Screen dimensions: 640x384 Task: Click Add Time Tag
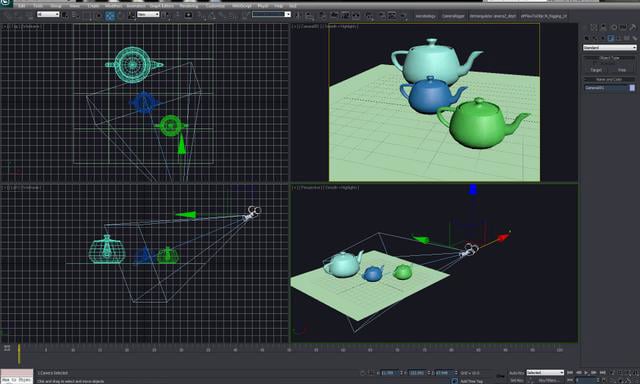tap(471, 381)
